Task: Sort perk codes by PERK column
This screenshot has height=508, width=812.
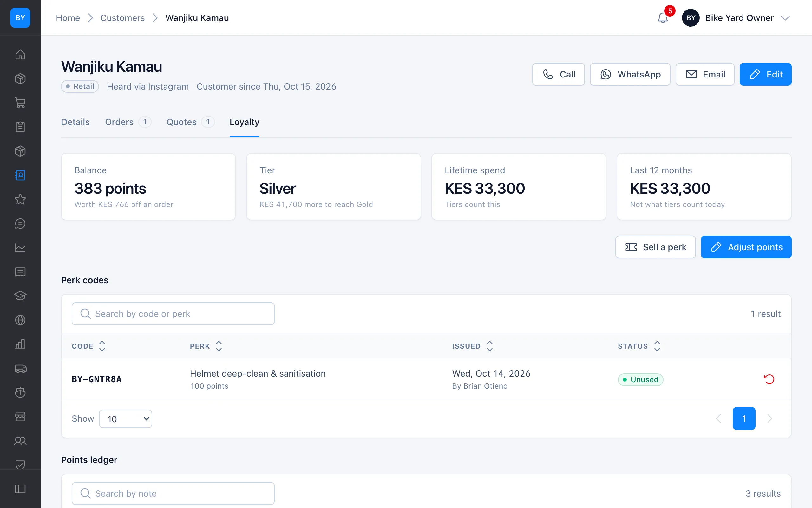Action: click(206, 346)
